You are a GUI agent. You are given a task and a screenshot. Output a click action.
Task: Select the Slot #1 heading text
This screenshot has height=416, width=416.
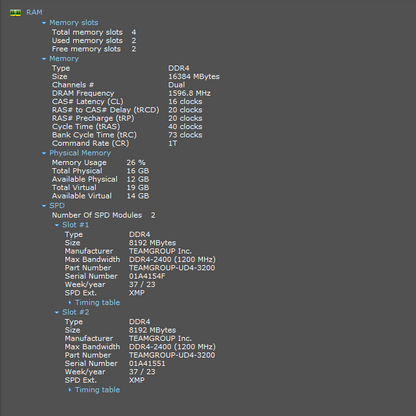tap(76, 225)
